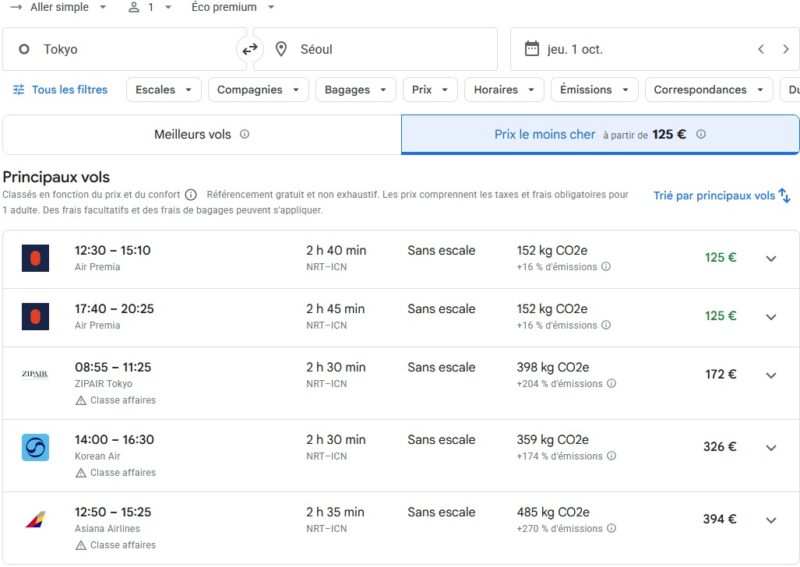Open info icon beside 125 € cheapest price

coord(701,134)
